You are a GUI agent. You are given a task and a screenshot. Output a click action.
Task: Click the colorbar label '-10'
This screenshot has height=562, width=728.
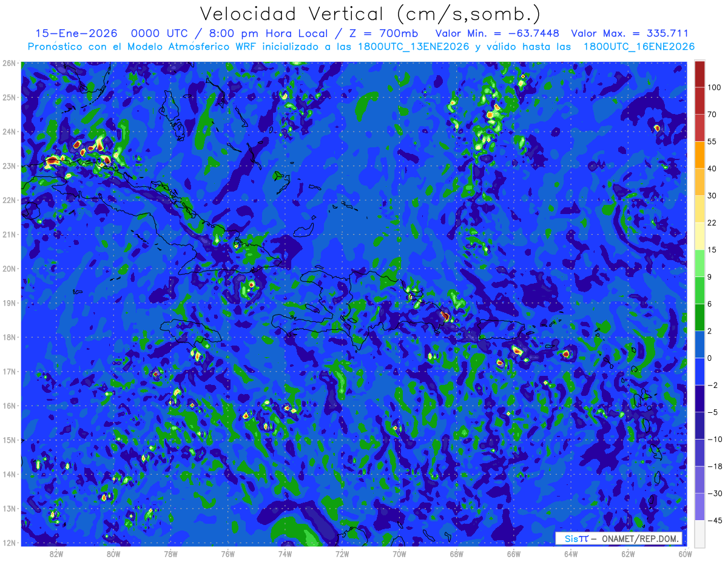pos(715,439)
